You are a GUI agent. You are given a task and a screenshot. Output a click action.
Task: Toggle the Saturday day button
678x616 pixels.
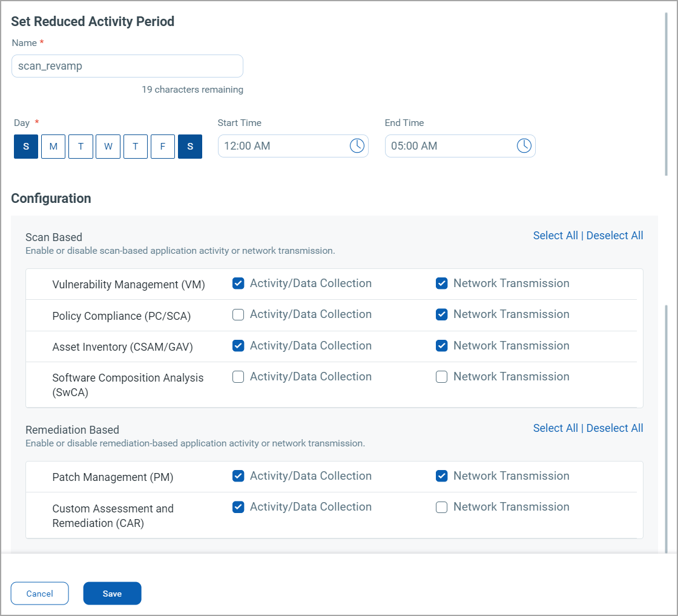click(190, 147)
